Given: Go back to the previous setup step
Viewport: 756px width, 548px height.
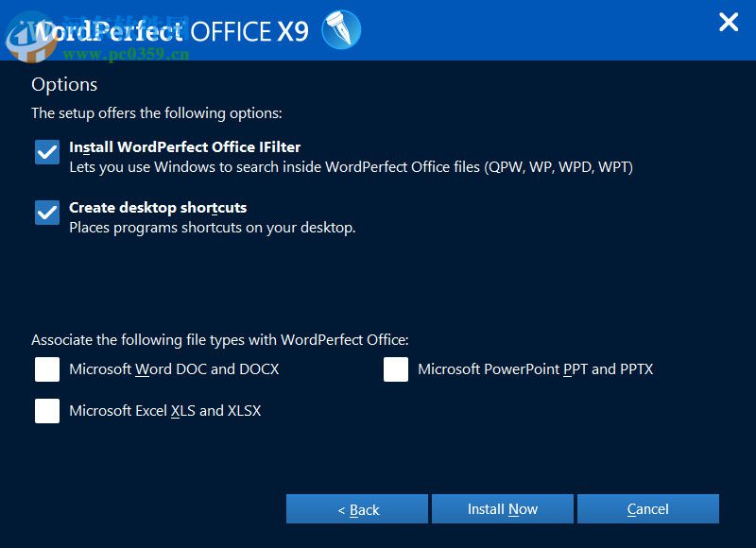Looking at the screenshot, I should tap(356, 508).
